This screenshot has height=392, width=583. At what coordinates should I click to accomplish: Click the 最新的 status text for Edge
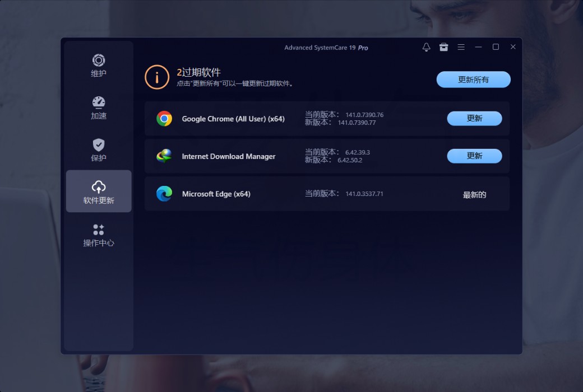click(x=474, y=195)
